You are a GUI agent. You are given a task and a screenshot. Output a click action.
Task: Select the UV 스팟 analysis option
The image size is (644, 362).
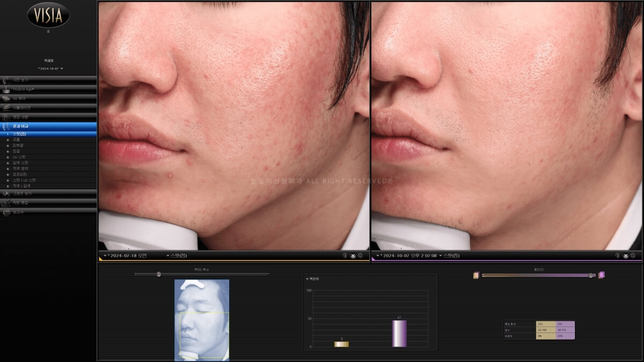coord(48,157)
